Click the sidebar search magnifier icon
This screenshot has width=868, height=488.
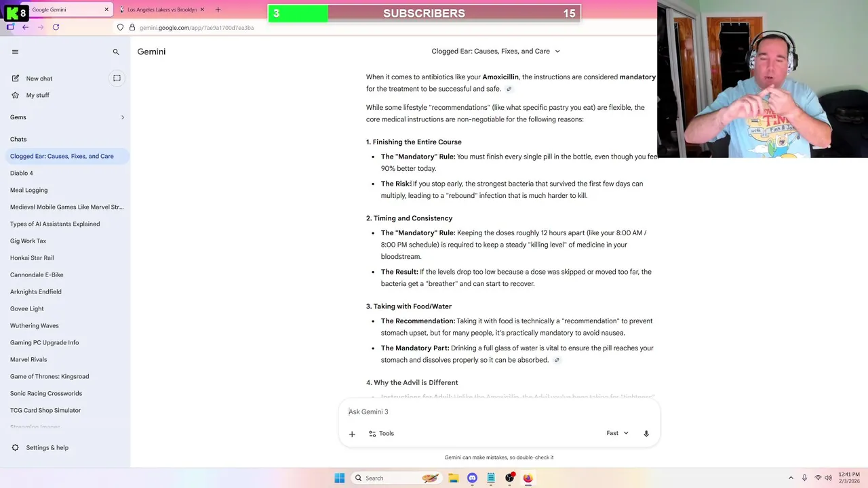[116, 52]
